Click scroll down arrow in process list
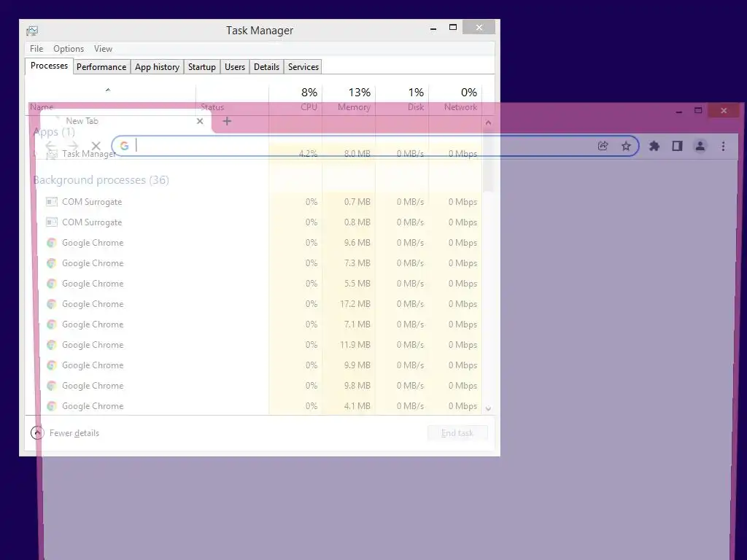 tap(488, 408)
